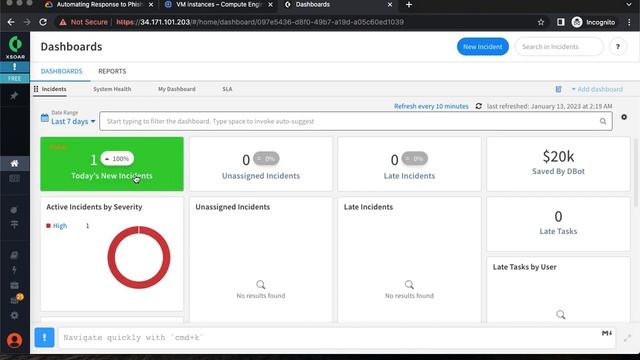Click the blue exclamation button beside the command bar

point(44,338)
